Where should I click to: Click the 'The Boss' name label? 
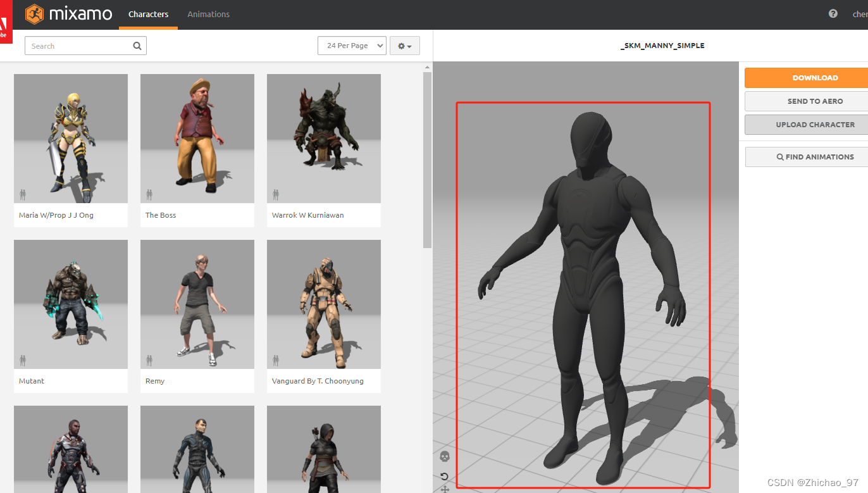pos(161,215)
